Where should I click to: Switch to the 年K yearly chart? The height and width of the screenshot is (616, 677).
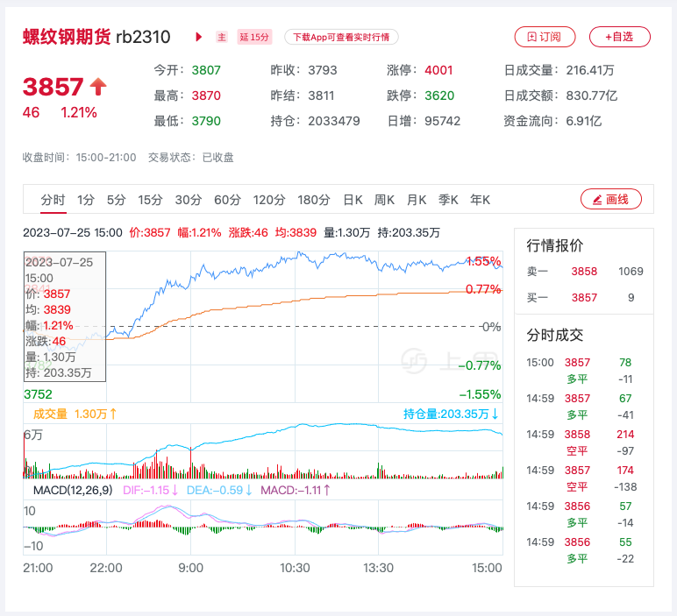tap(480, 200)
